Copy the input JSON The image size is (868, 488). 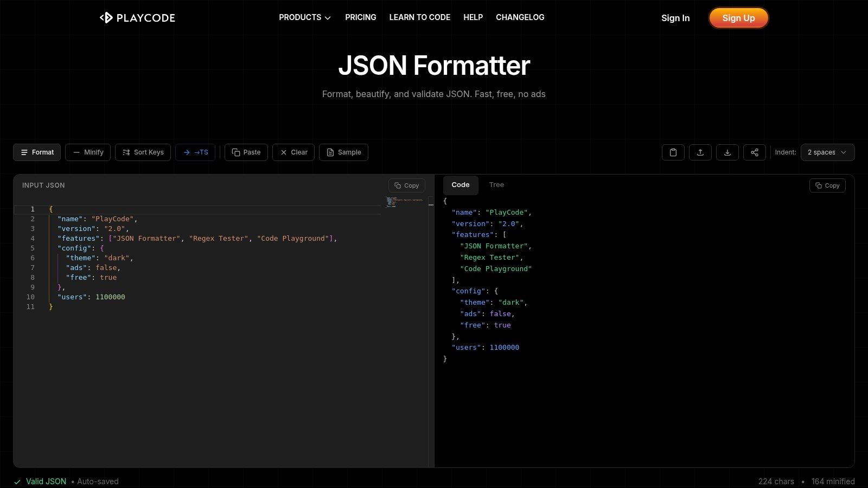406,185
